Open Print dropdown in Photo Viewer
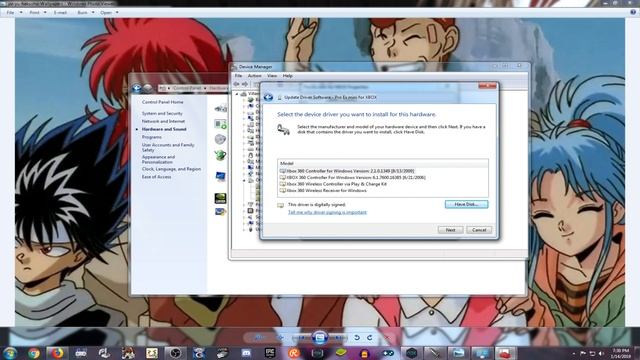The width and height of the screenshot is (640, 360). pos(38,13)
